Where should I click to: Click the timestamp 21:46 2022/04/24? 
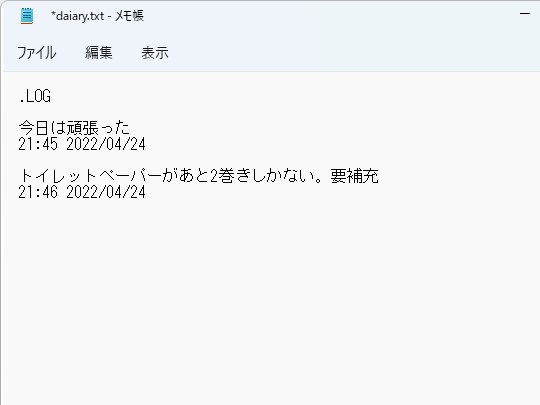(x=82, y=192)
